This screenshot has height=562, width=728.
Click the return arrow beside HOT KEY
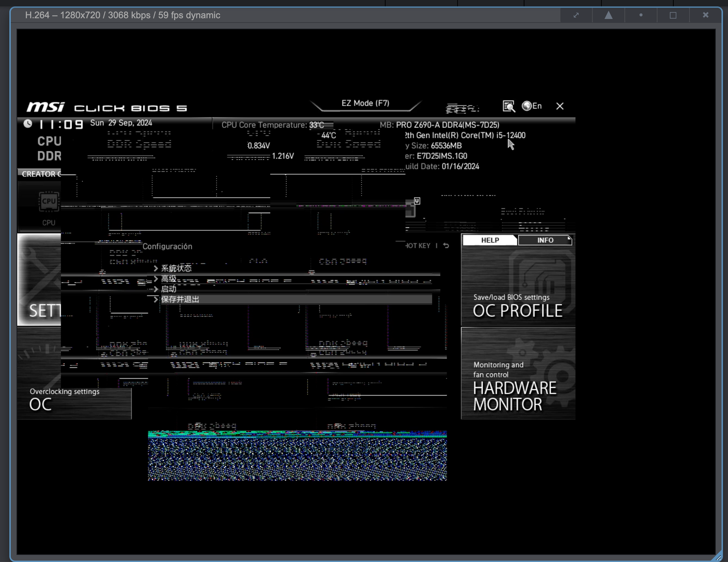[445, 246]
